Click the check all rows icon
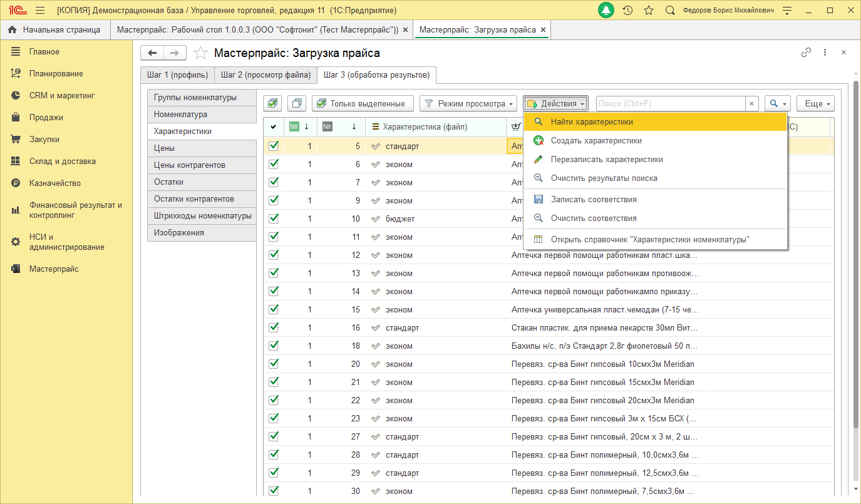 point(272,103)
